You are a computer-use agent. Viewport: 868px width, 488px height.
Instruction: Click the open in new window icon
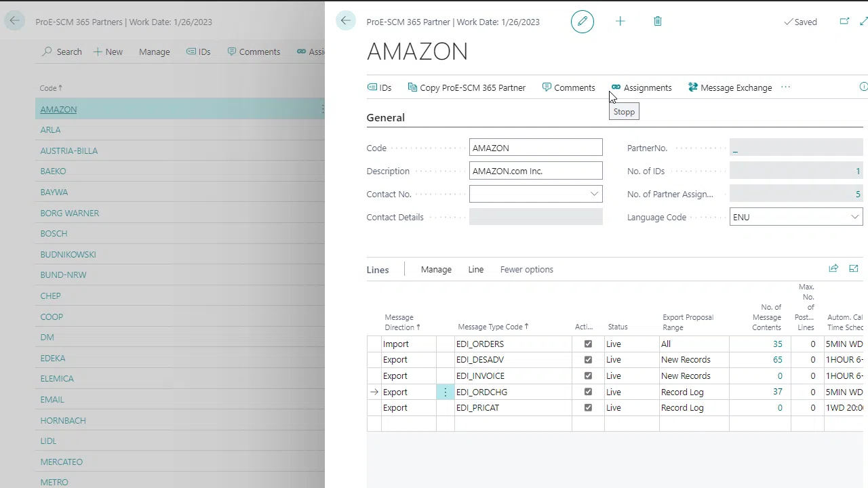click(x=844, y=22)
